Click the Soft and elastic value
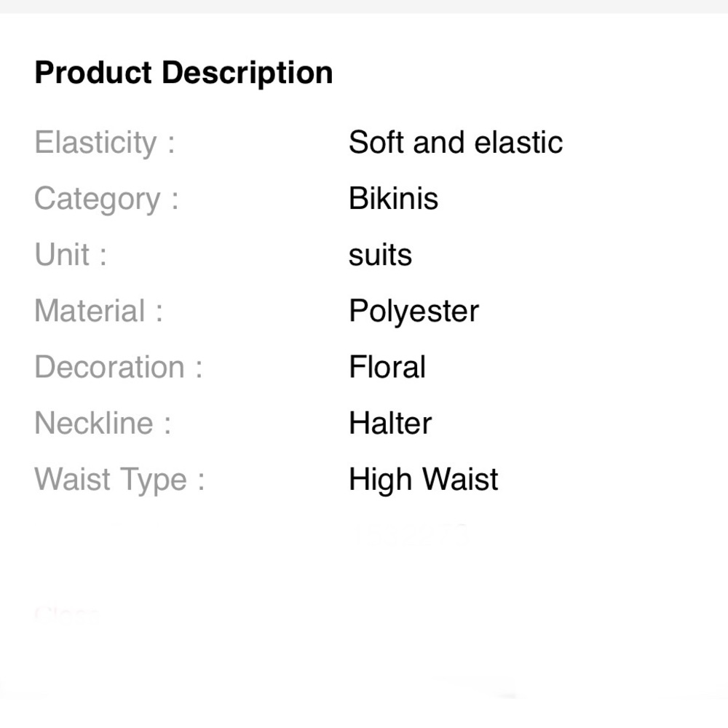The width and height of the screenshot is (728, 728). [456, 142]
